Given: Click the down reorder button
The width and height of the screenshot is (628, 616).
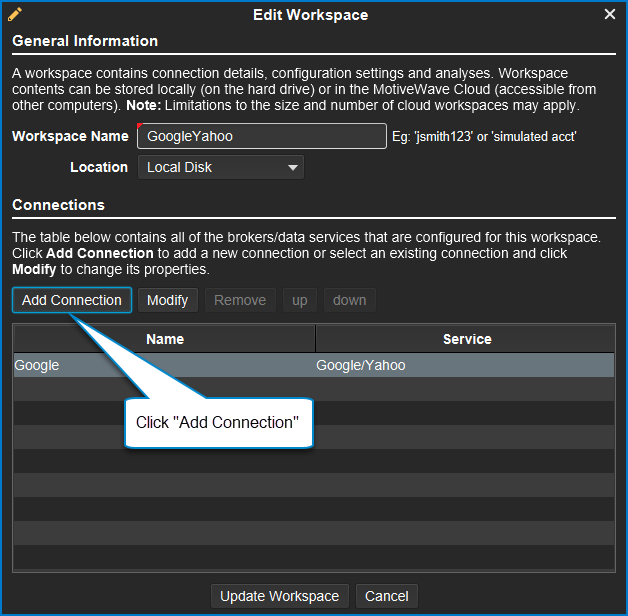Looking at the screenshot, I should pos(349,300).
